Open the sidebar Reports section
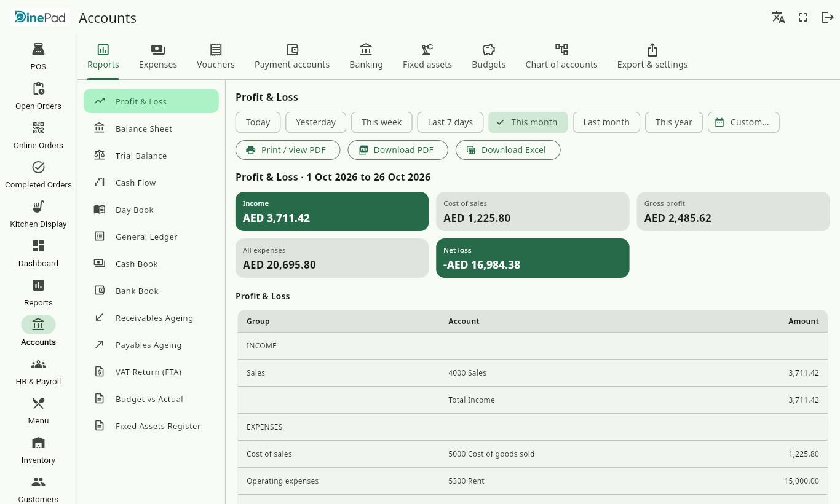Viewport: 840px width, 504px height. [x=38, y=293]
